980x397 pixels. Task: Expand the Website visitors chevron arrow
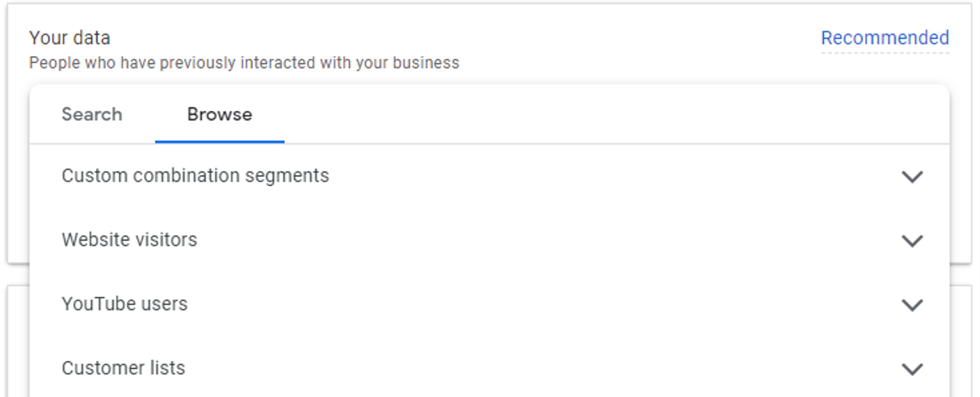click(x=912, y=241)
